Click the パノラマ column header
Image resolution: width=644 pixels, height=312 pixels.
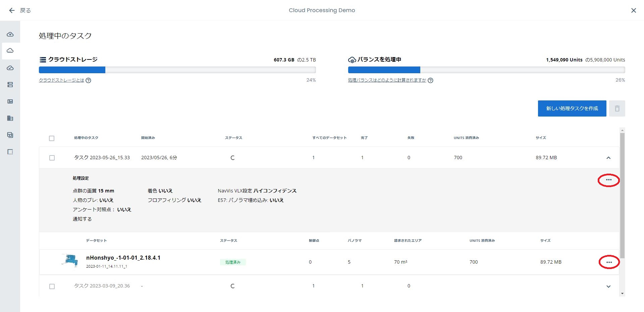coord(355,240)
